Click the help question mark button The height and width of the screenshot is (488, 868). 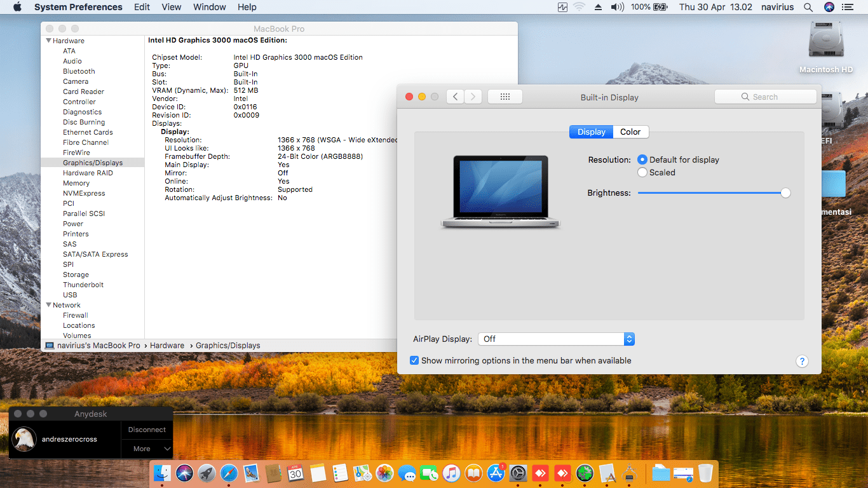tap(802, 361)
